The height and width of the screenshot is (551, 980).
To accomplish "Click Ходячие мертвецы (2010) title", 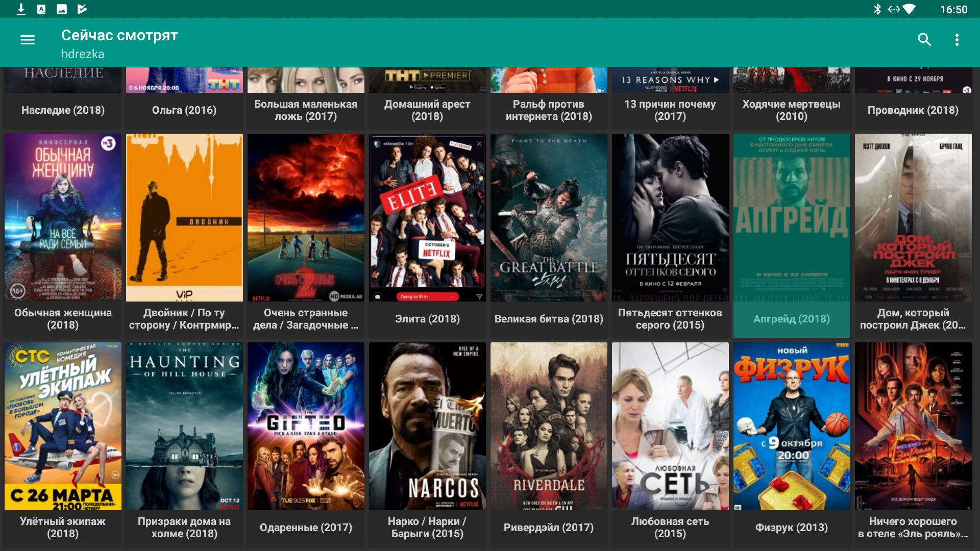I will 792,110.
